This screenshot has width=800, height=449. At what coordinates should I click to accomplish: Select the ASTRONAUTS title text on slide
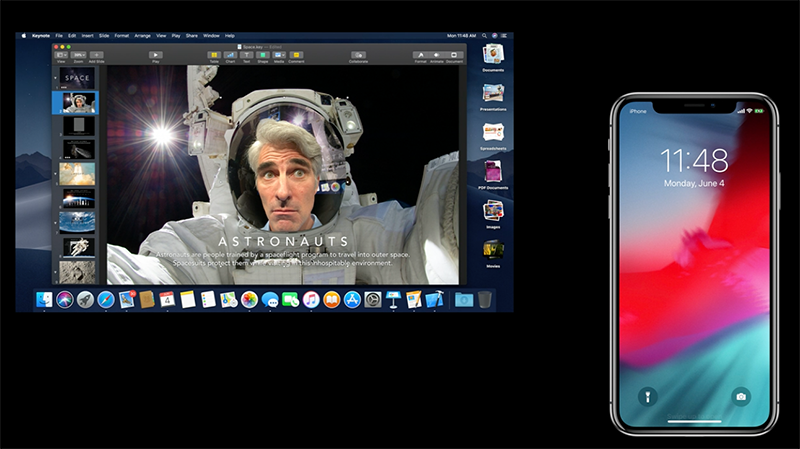point(283,241)
